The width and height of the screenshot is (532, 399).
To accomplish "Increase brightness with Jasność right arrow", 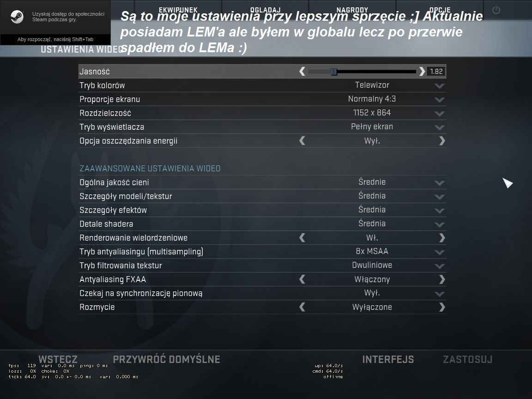I will [x=422, y=71].
